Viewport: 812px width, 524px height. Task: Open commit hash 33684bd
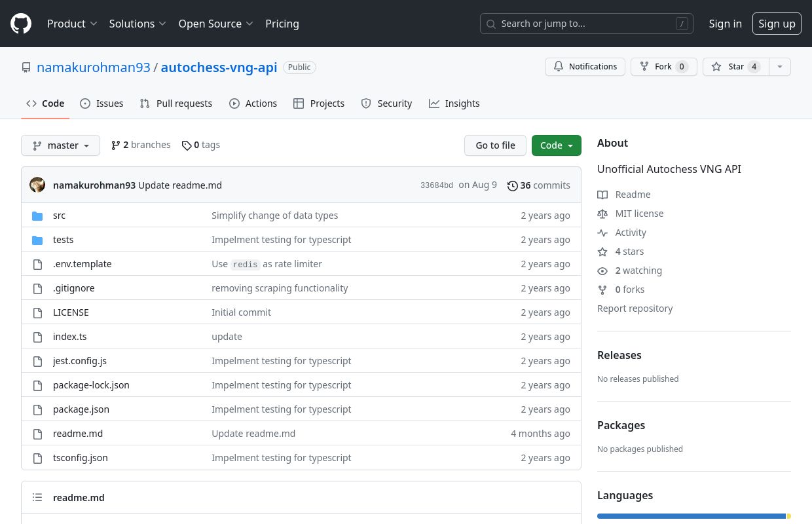click(437, 185)
